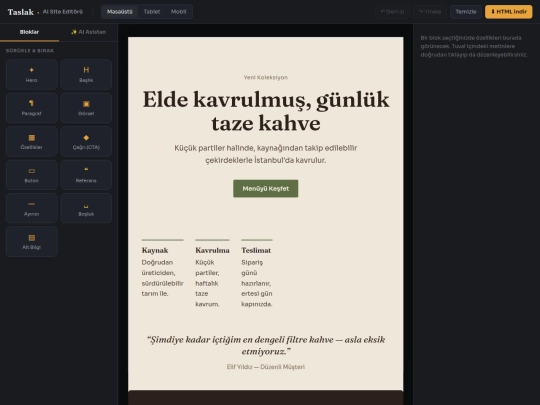
Task: Pick the Buton block
Action: point(31,175)
